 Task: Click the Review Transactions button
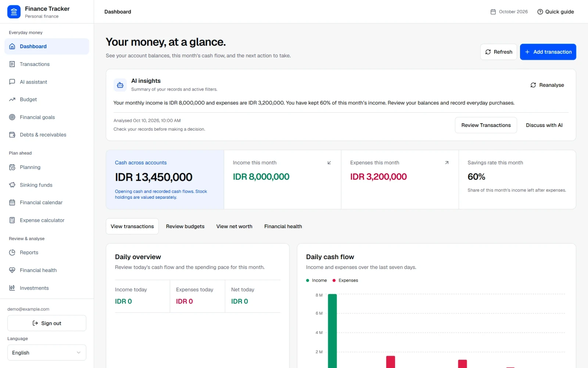coord(486,125)
